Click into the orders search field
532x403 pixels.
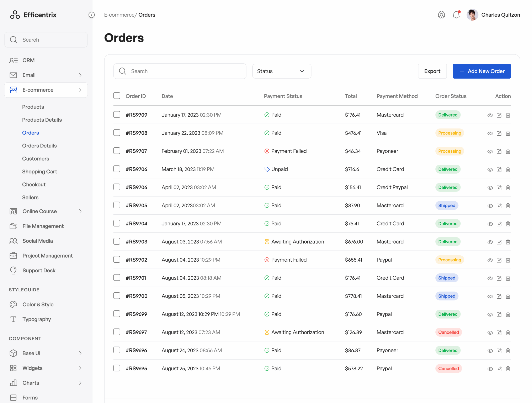(x=180, y=71)
